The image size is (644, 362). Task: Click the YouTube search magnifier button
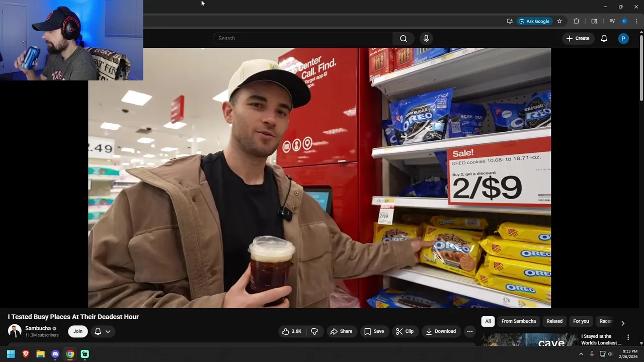pyautogui.click(x=404, y=39)
